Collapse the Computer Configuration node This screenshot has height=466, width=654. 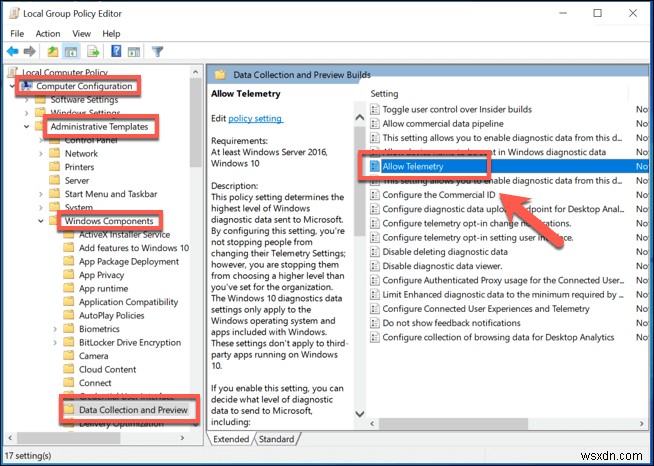pyautogui.click(x=12, y=86)
